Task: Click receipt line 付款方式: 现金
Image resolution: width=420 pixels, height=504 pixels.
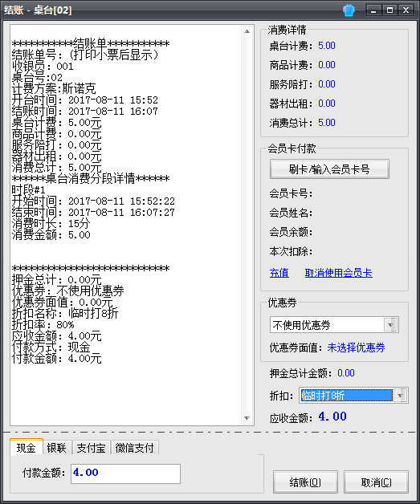Action: tap(51, 348)
